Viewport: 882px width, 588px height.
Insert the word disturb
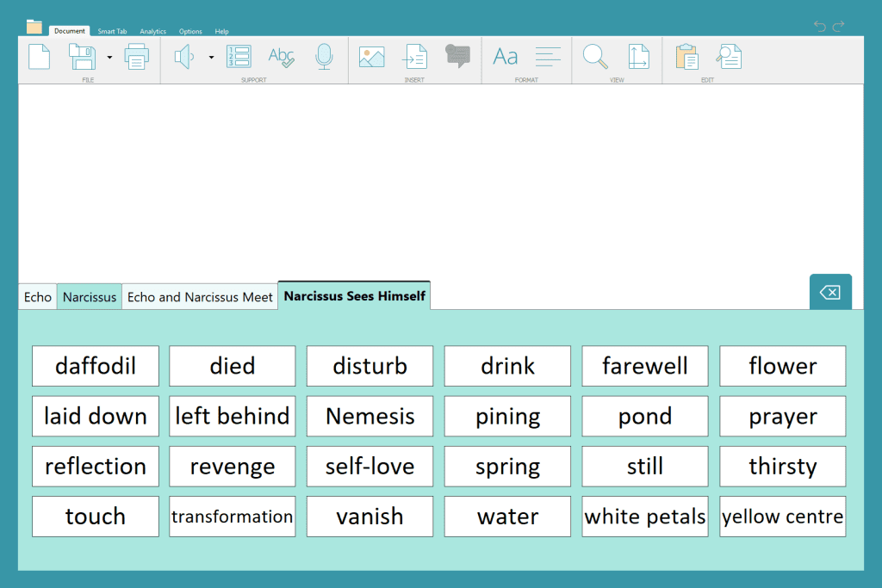[370, 366]
